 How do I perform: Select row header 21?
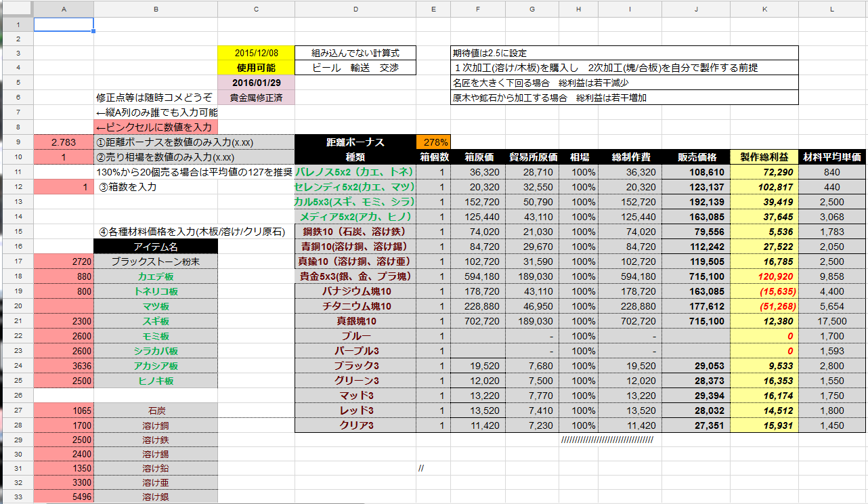point(16,320)
